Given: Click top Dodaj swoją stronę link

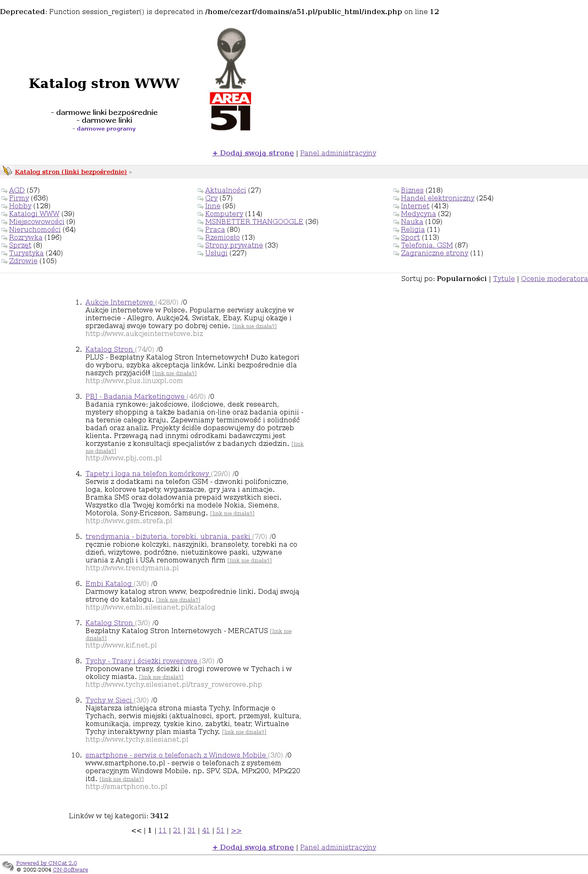Looking at the screenshot, I should pyautogui.click(x=253, y=153).
